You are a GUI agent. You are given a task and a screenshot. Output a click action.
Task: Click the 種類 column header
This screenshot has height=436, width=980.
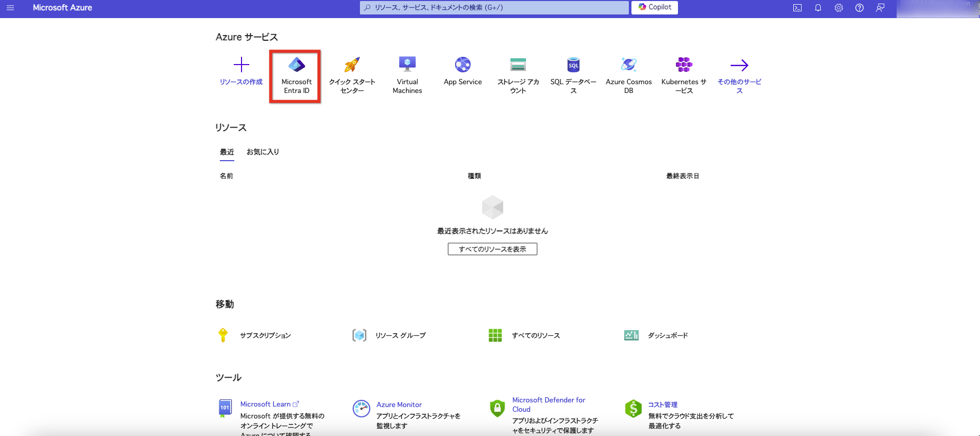click(x=474, y=176)
